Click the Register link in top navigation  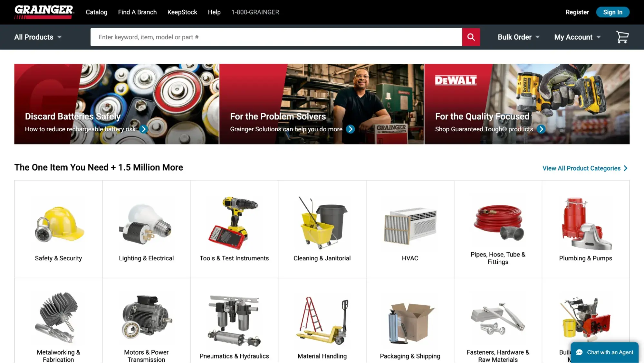577,12
